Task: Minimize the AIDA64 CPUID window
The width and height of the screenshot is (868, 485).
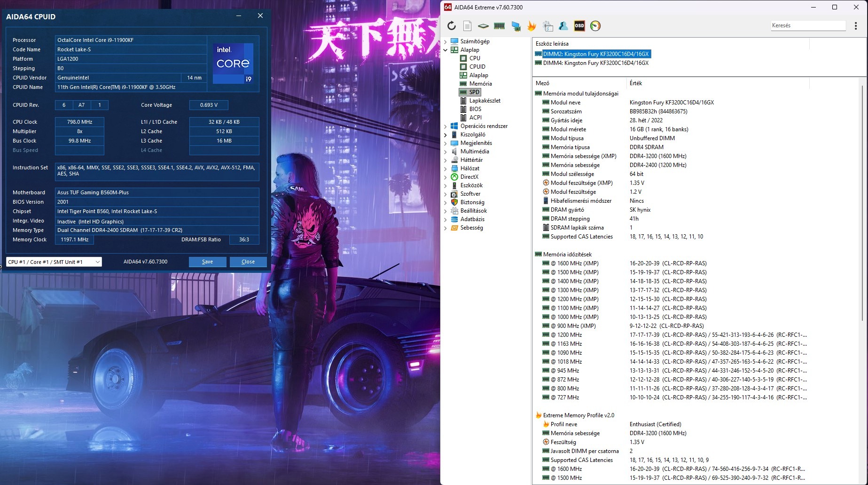Action: (x=239, y=16)
